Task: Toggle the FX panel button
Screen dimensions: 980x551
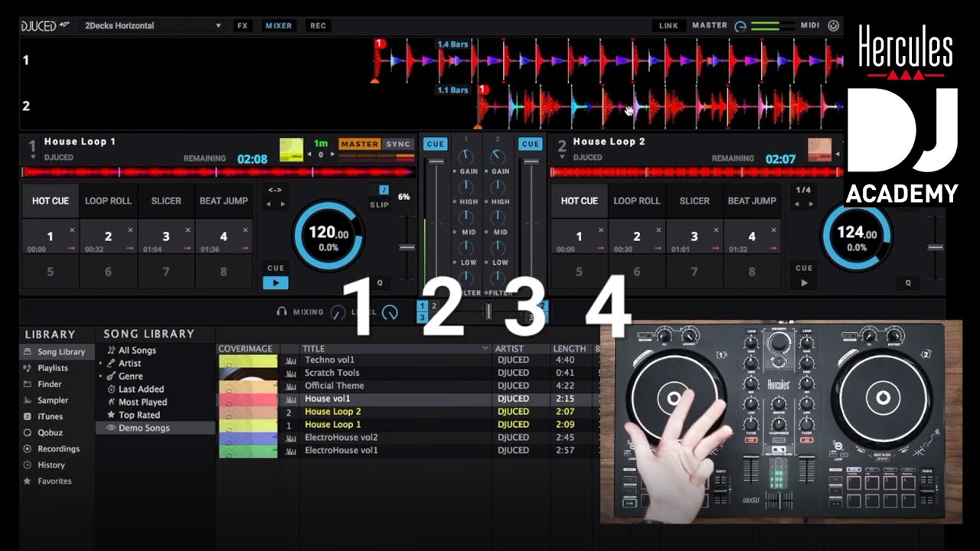Action: click(x=243, y=25)
